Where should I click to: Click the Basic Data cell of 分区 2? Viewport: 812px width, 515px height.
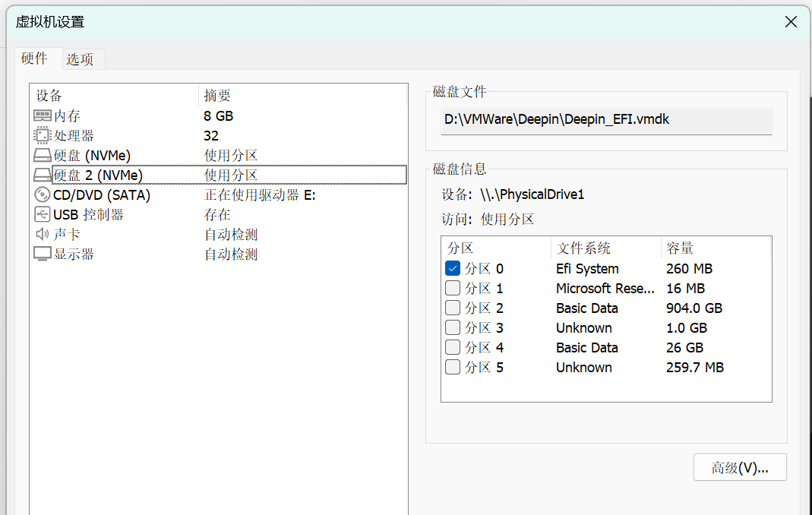(x=586, y=308)
